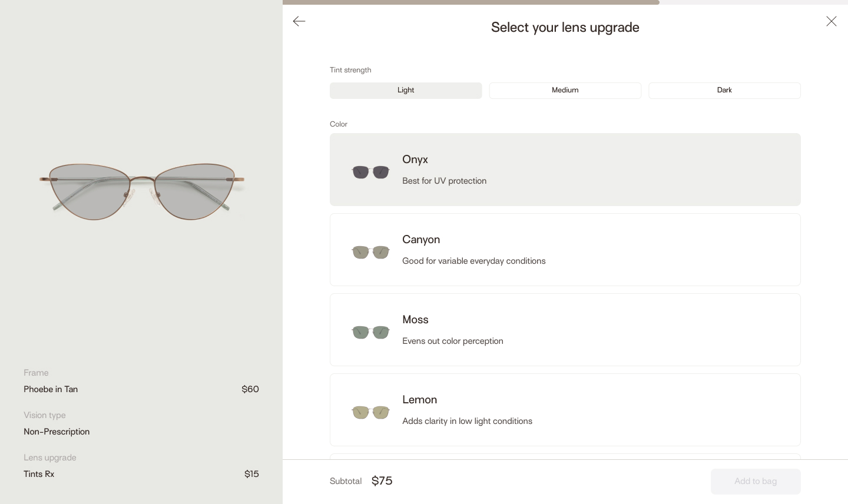
Task: Click the Tints Rx lens upgrade entry
Action: (x=39, y=474)
